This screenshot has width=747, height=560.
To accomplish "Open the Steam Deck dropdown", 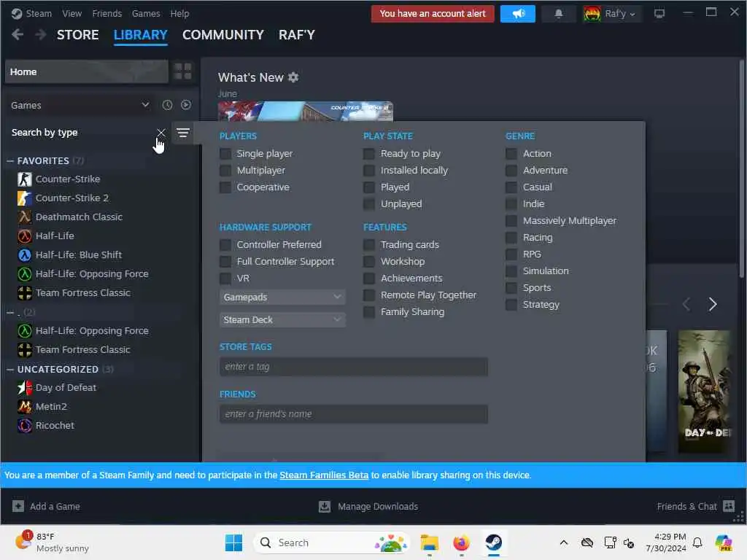I will [x=282, y=320].
